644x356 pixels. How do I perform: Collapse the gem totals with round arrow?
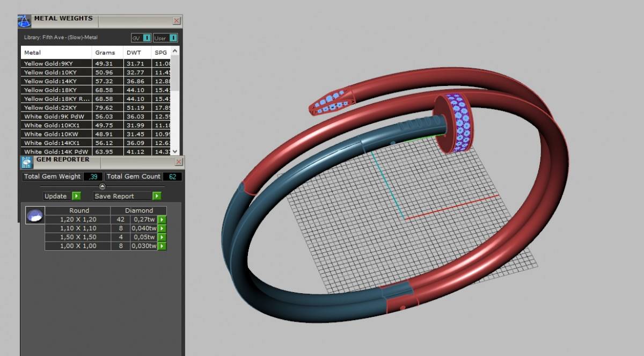click(x=103, y=186)
